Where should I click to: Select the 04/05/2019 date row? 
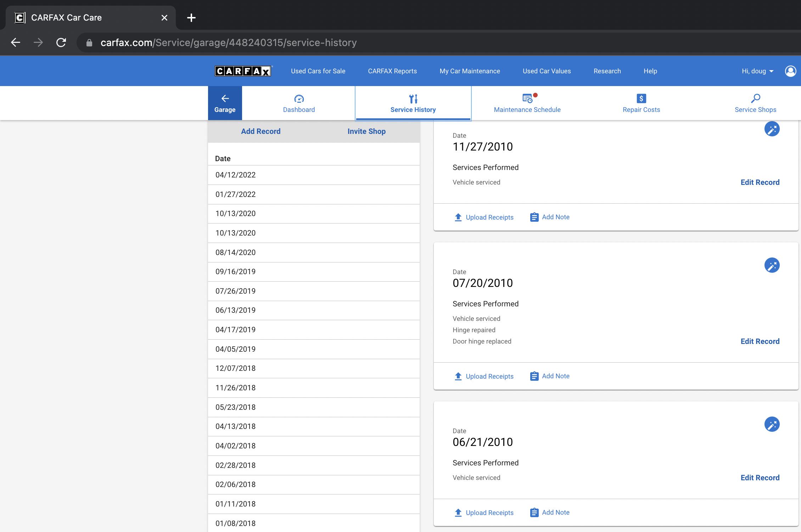point(314,349)
